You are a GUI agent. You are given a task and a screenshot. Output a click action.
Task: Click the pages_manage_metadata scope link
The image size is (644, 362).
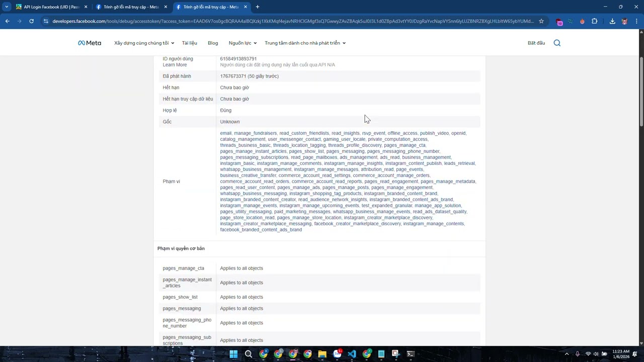click(448, 182)
